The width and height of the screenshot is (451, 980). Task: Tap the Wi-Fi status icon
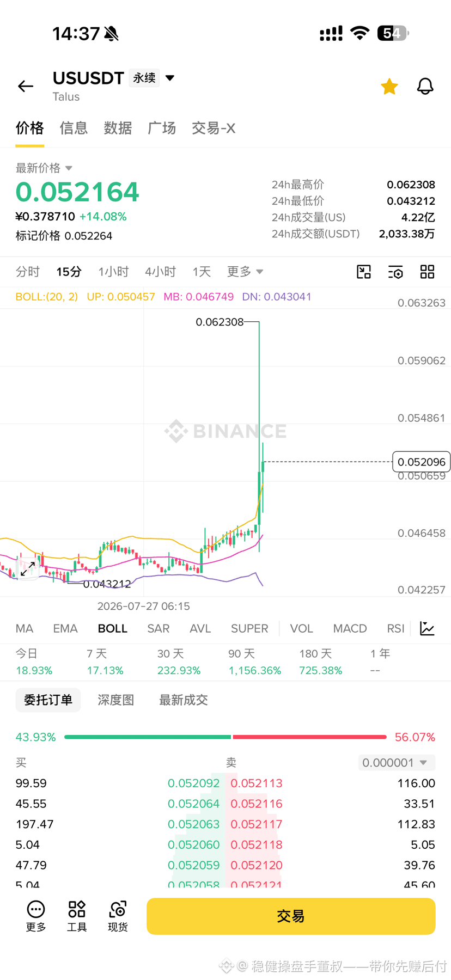(359, 33)
